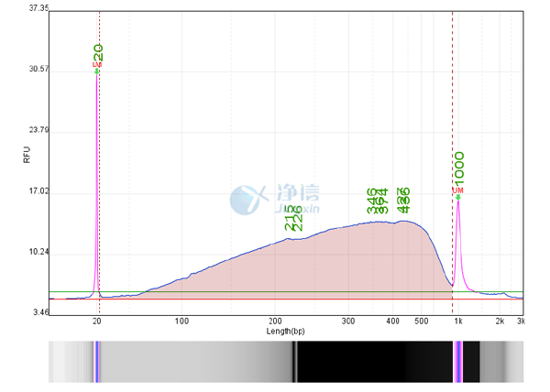The image size is (550, 392).
Task: Click the red LM marker on the 20 bp peak
Action: tap(96, 64)
